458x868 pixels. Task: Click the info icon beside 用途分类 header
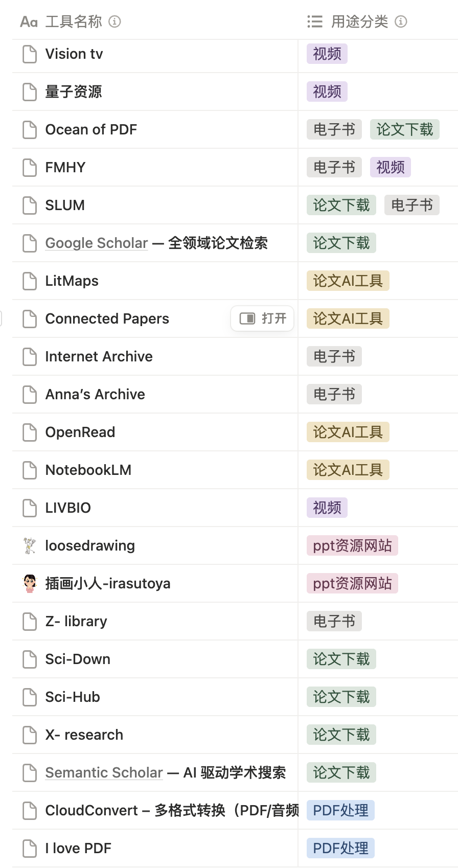click(x=401, y=21)
